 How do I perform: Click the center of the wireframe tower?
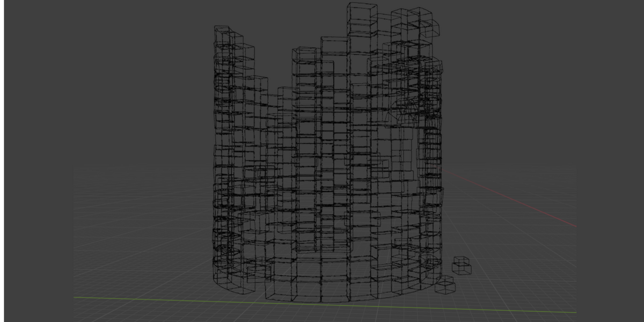click(328, 161)
